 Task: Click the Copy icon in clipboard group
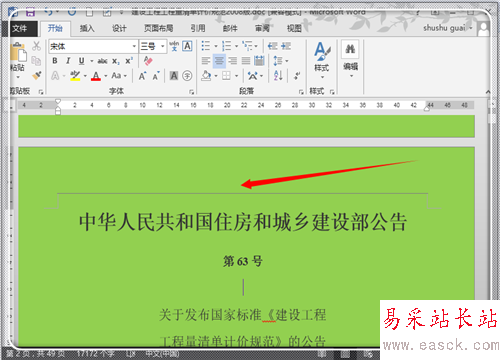[36, 61]
